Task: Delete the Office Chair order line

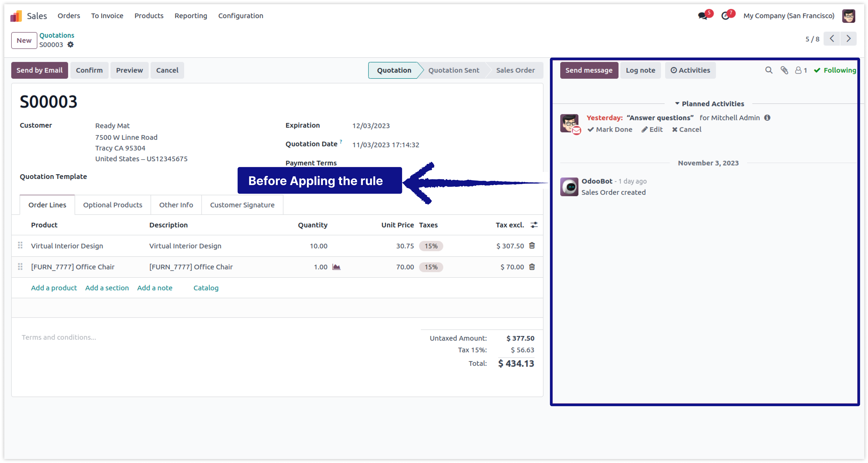Action: tap(532, 267)
